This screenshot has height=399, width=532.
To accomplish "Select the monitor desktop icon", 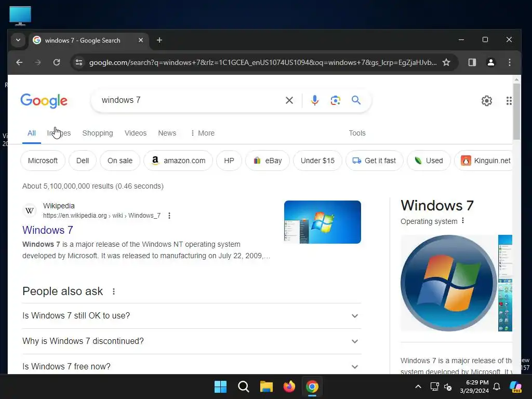I will 20,16.
